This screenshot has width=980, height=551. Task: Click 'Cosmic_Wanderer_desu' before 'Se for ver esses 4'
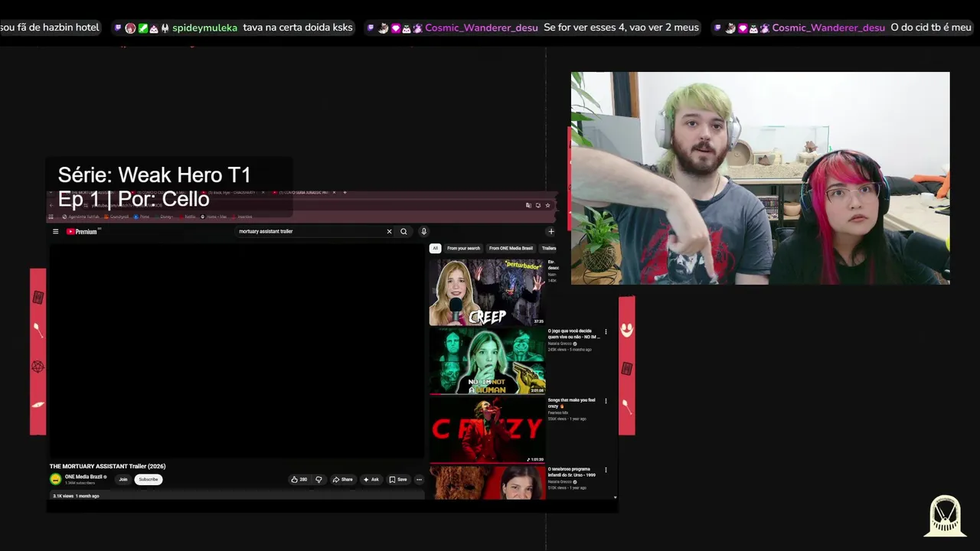pos(481,28)
